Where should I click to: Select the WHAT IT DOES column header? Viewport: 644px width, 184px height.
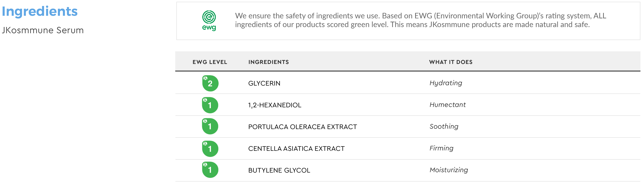point(451,62)
